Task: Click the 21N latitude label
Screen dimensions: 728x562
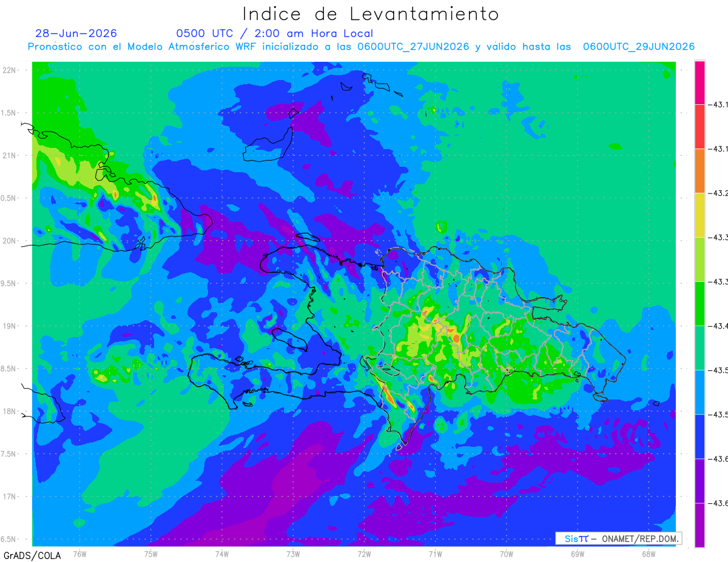Action: click(10, 155)
